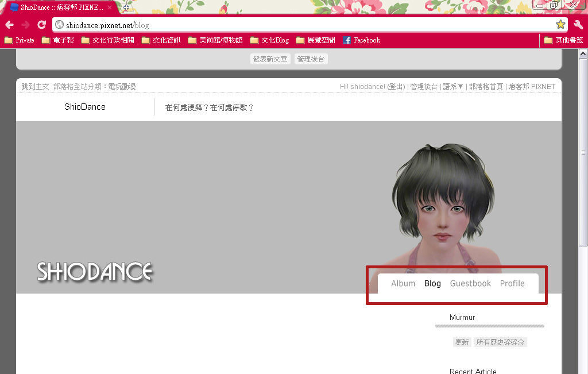Click the 更新 button under Murmur
Screen dimensions: 588x374
(462, 342)
